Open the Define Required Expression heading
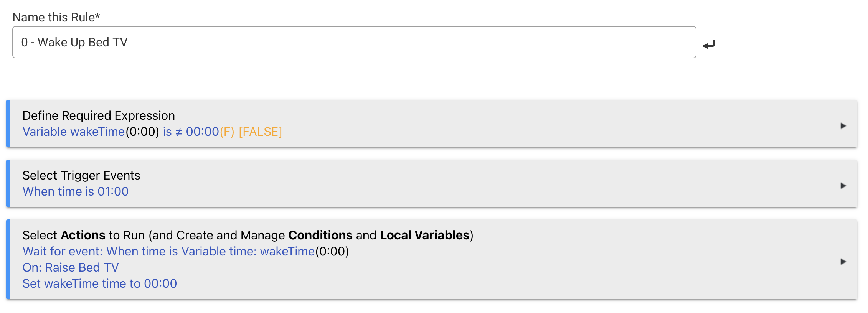The width and height of the screenshot is (868, 313). (99, 115)
